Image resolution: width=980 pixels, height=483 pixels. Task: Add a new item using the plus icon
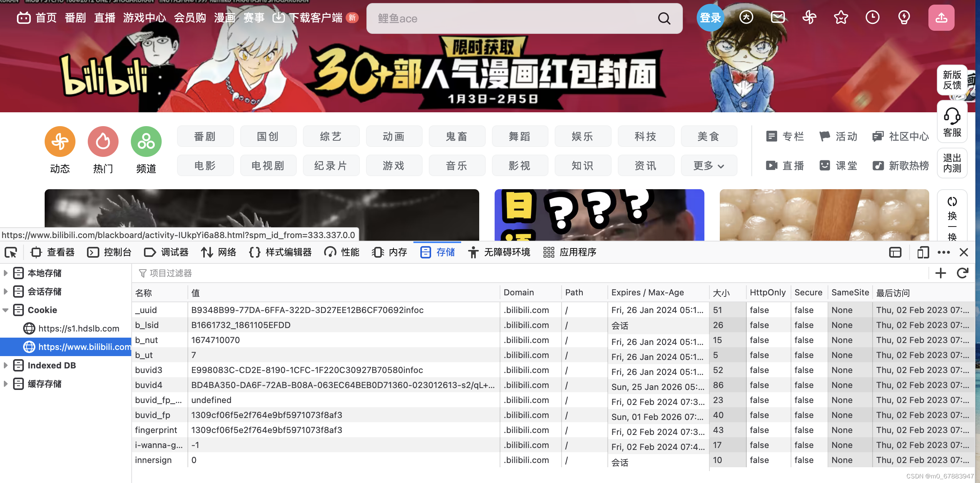[940, 273]
